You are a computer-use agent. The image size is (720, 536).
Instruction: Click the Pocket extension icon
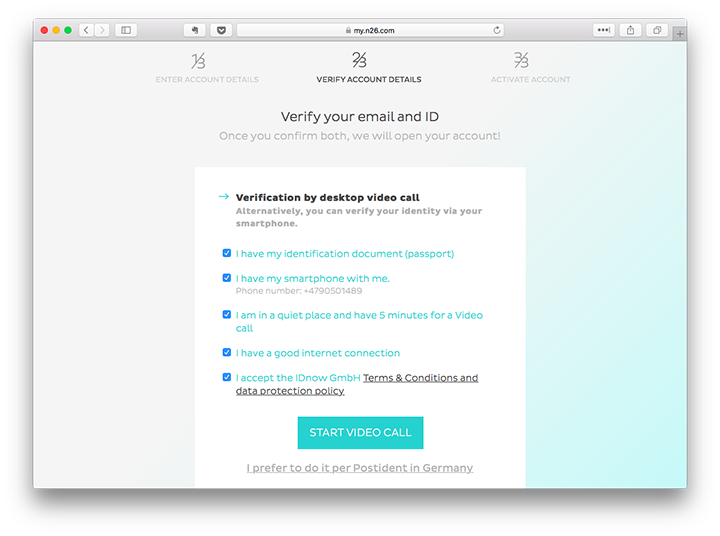pyautogui.click(x=221, y=30)
